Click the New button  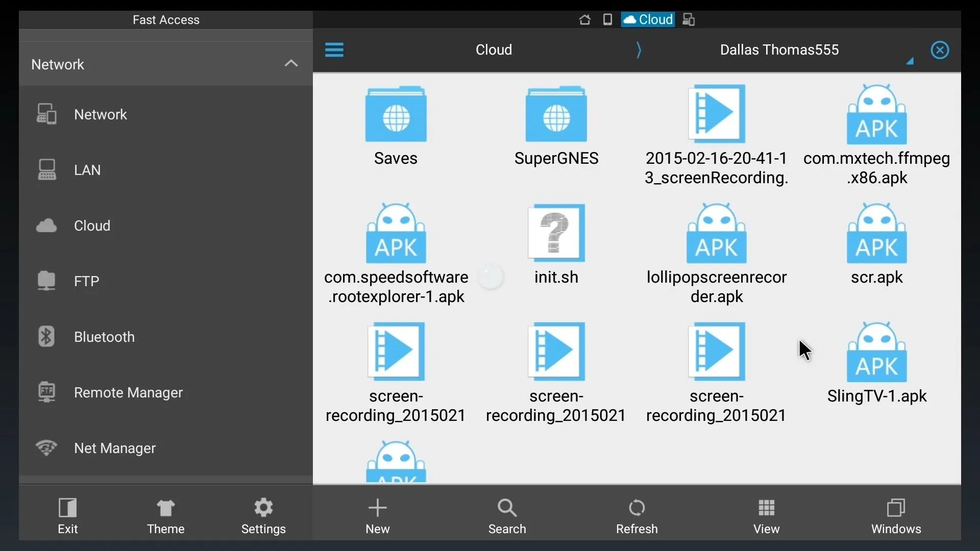point(378,516)
